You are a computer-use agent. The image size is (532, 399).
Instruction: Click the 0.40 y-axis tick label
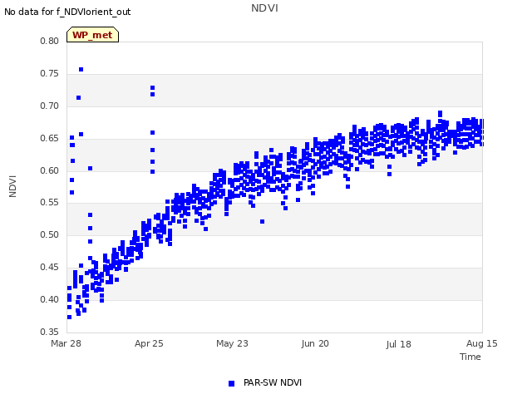(x=50, y=299)
